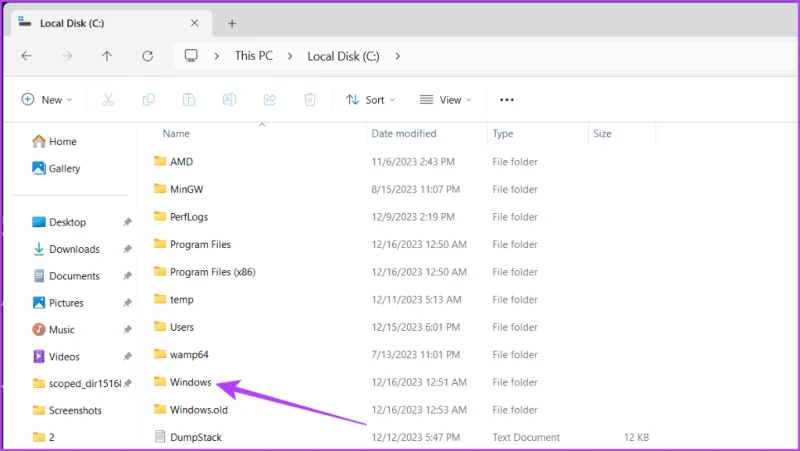Select the temp folder

(x=182, y=299)
